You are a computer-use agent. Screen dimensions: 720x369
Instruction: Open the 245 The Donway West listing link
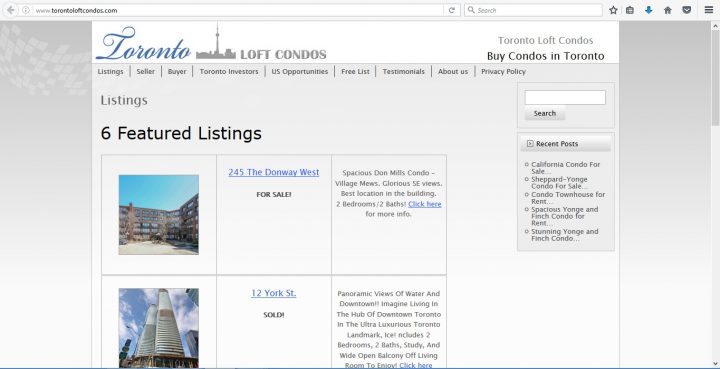(274, 173)
